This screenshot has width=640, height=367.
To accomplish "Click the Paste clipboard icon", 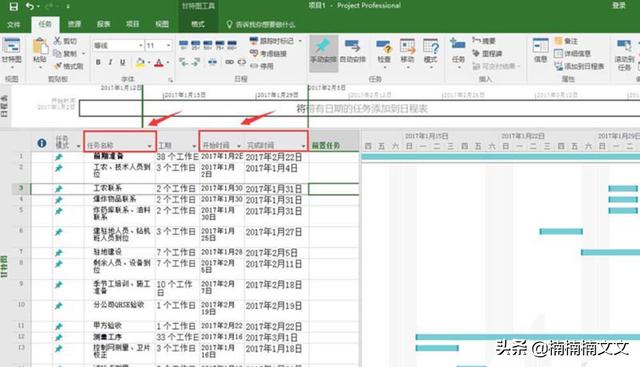I will (x=40, y=50).
